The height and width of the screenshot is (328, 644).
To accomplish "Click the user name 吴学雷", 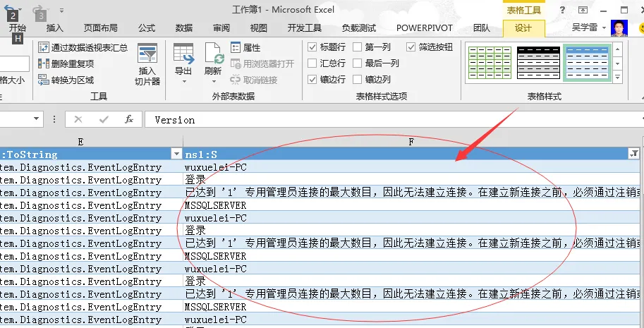I will (x=585, y=28).
